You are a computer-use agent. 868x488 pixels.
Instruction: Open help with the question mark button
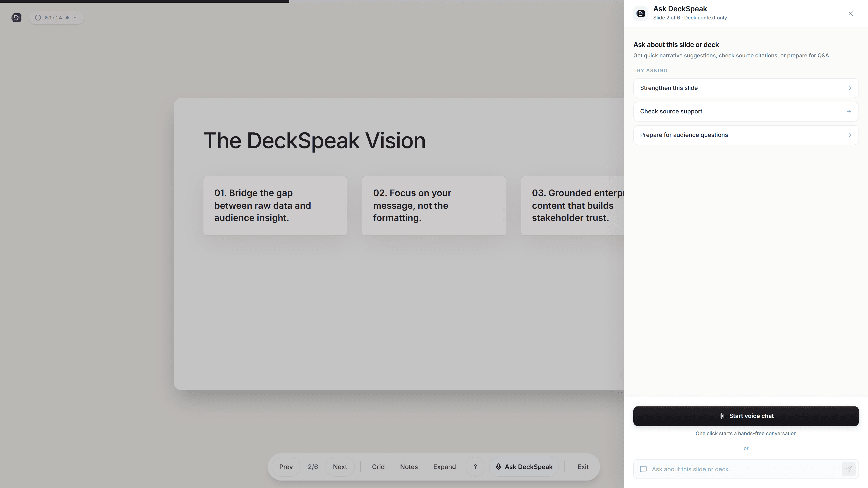coord(475,467)
